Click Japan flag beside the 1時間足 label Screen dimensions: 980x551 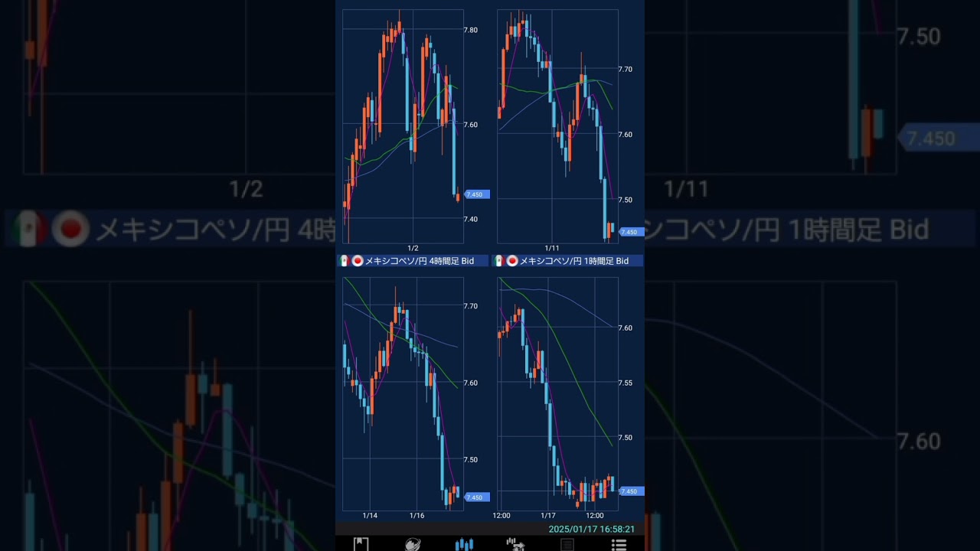click(x=512, y=261)
